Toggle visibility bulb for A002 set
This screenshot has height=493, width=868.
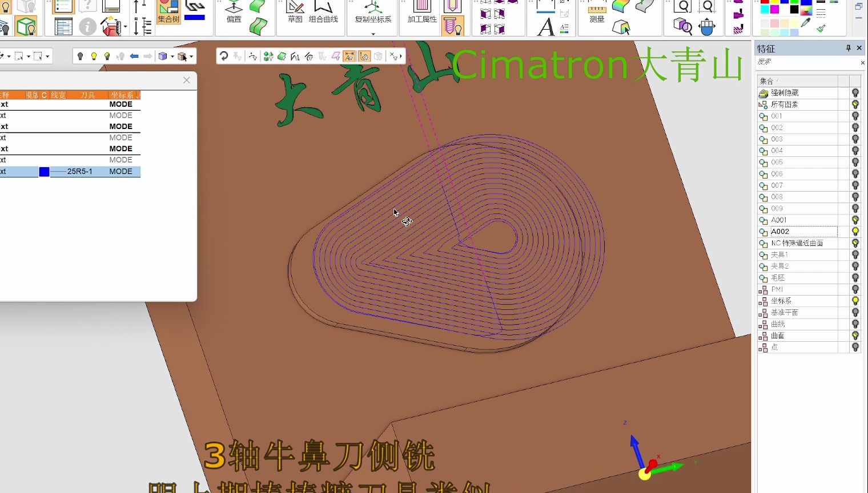[855, 231]
